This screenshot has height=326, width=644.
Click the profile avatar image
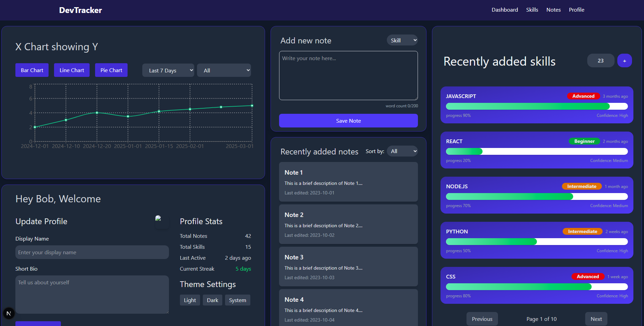pos(161,221)
